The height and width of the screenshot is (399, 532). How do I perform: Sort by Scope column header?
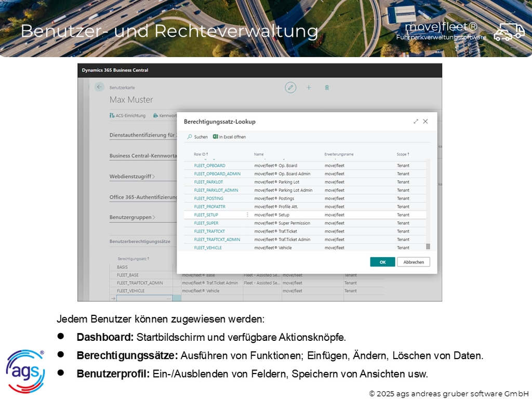click(x=403, y=154)
